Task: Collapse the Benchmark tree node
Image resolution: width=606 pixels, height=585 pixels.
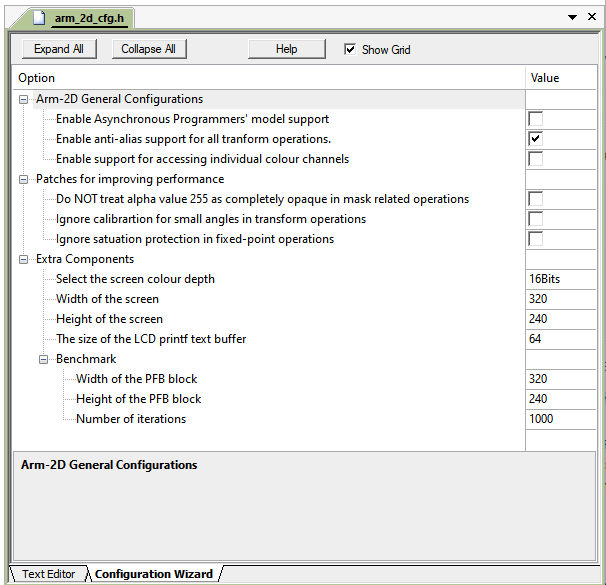Action: pyautogui.click(x=44, y=359)
